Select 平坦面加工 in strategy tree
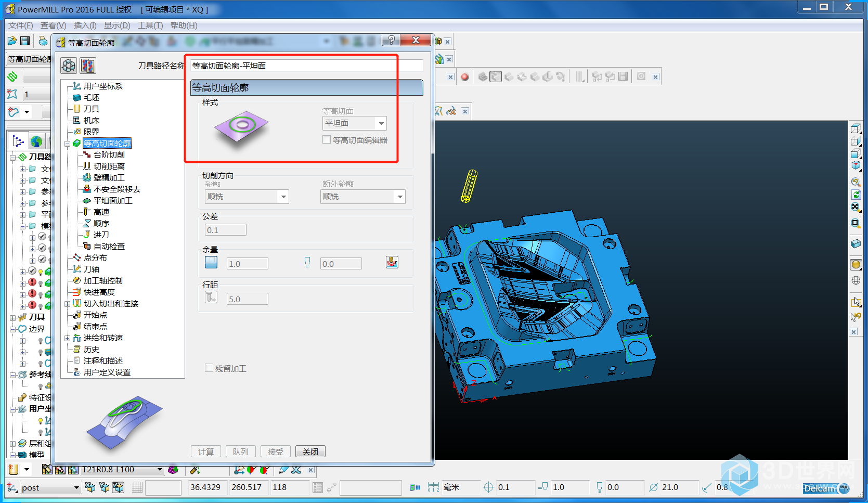 [x=112, y=201]
